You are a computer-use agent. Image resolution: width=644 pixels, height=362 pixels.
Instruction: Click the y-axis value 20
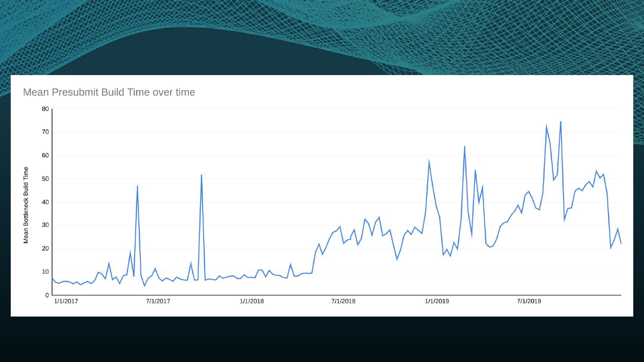click(x=46, y=248)
